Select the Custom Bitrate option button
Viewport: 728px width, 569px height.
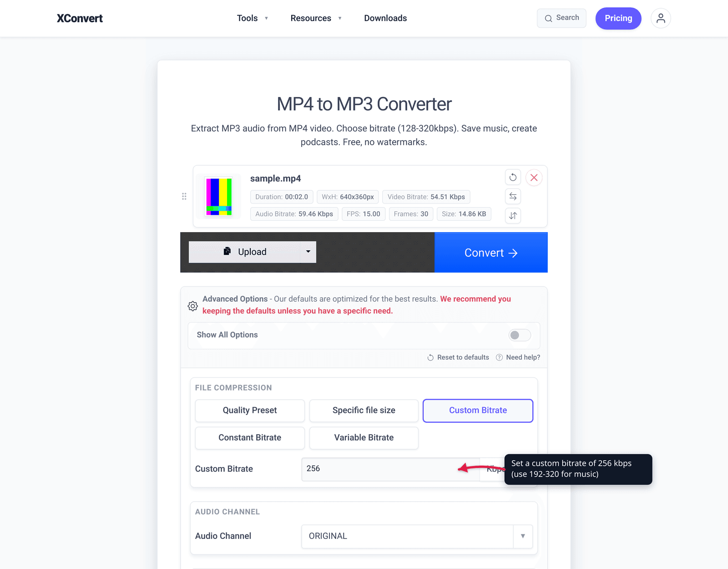point(478,411)
